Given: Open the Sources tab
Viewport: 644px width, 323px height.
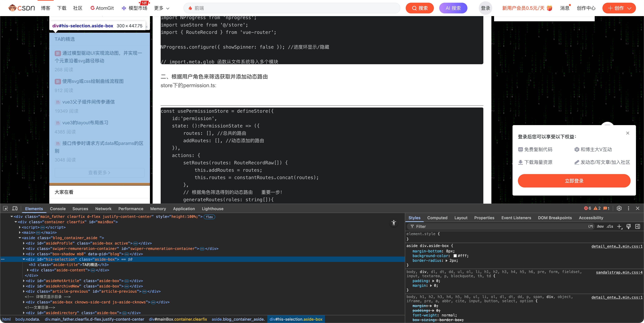Looking at the screenshot, I should 80,209.
